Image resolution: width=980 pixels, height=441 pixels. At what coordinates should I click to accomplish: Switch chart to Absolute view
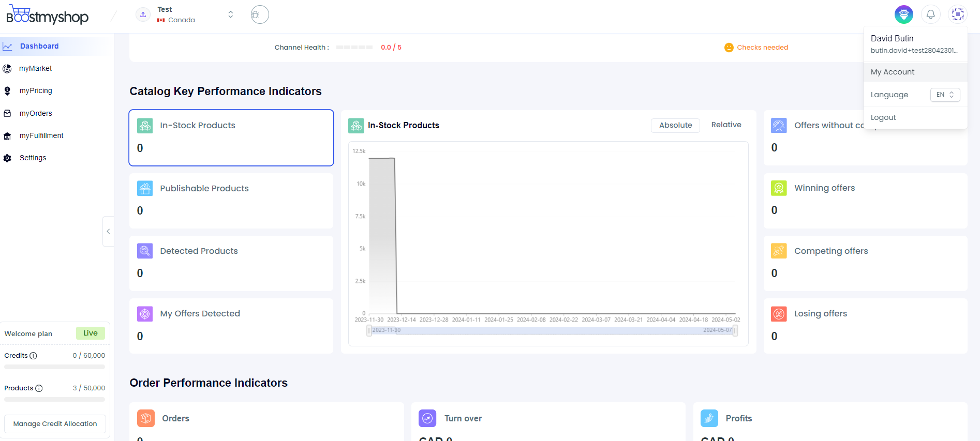coord(675,125)
